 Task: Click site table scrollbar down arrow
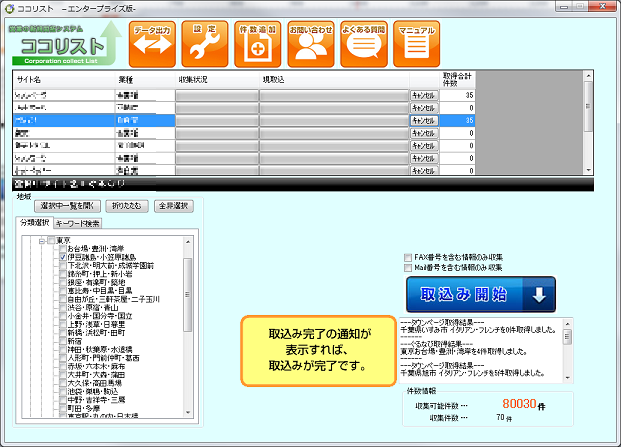click(x=588, y=170)
